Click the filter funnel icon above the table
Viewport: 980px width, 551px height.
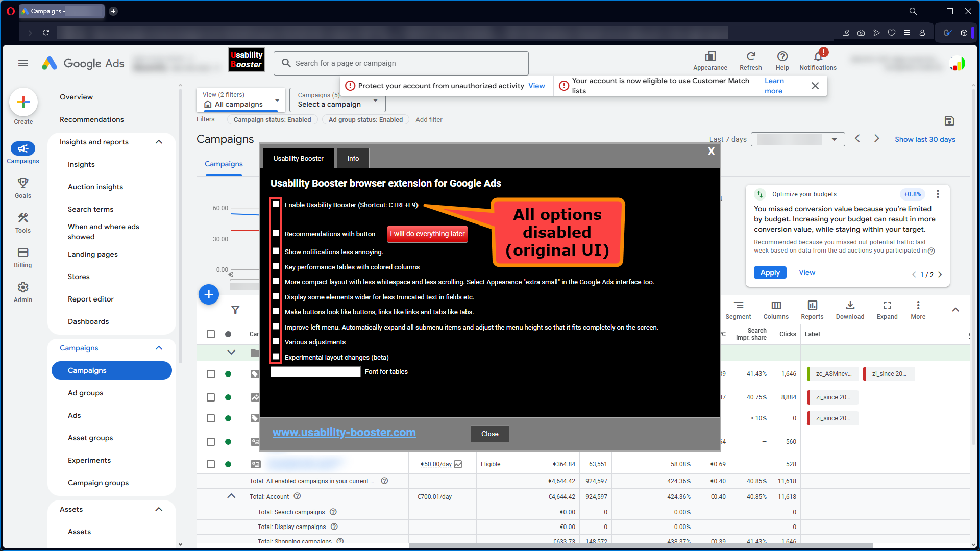[235, 310]
